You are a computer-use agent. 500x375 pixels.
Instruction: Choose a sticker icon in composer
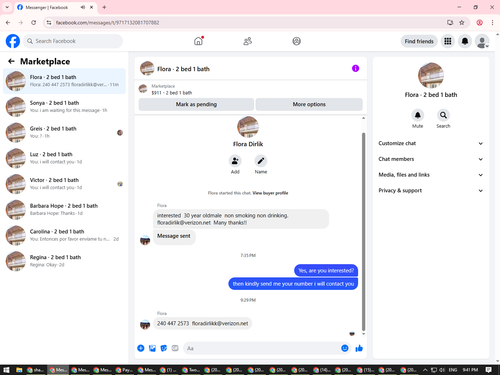coord(164,348)
